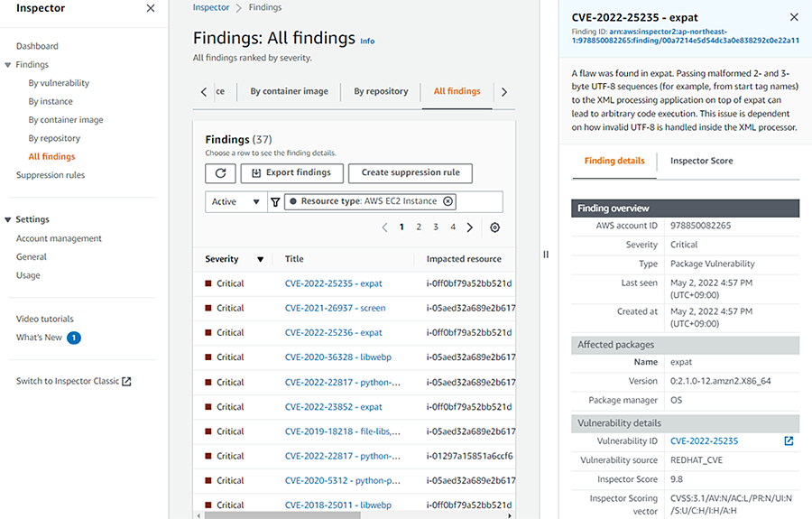
Task: Open CVE-2022-23852 - expat finding
Action: click(334, 407)
